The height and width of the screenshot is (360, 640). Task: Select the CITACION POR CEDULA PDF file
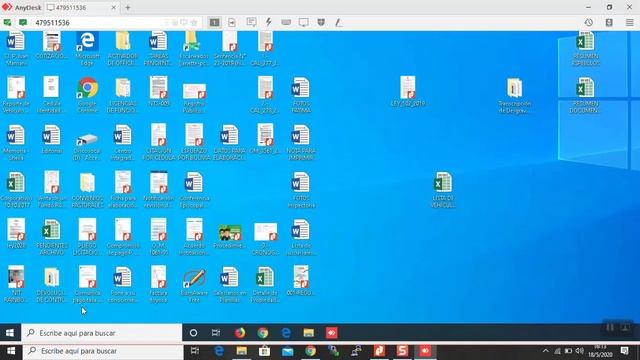tap(158, 142)
